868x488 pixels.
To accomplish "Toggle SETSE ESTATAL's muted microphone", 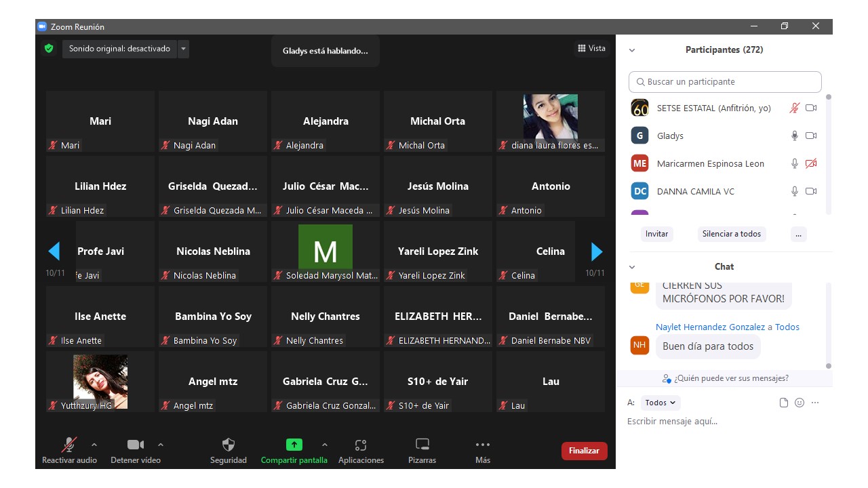I will pos(795,108).
